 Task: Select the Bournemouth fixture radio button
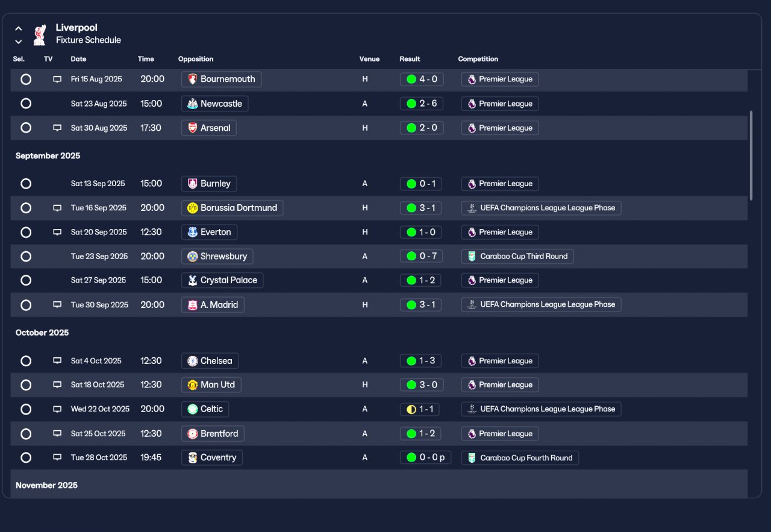click(26, 79)
